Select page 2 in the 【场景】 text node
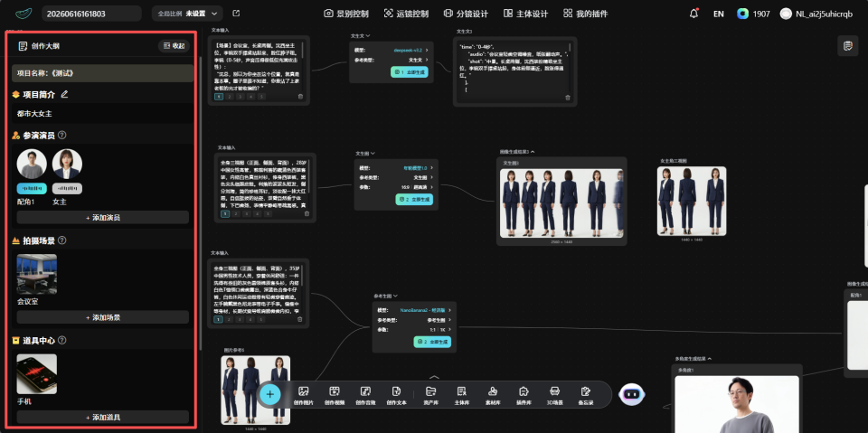The width and height of the screenshot is (868, 433). tap(230, 97)
